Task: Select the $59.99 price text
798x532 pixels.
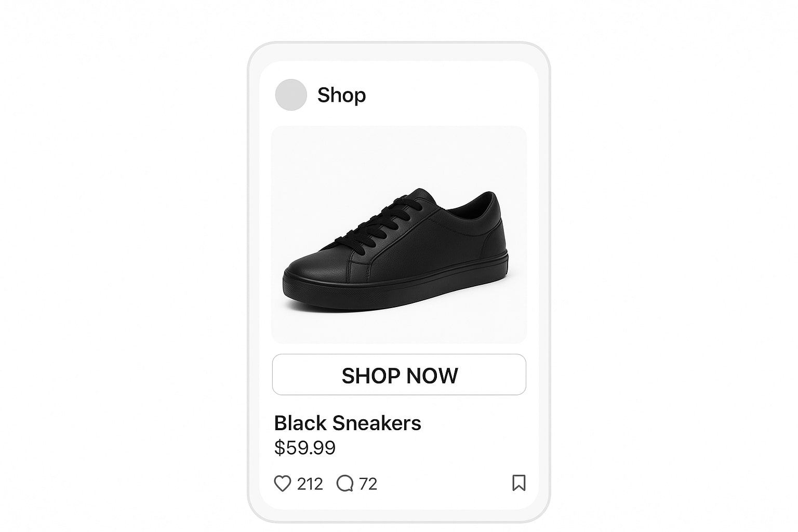Action: point(305,448)
